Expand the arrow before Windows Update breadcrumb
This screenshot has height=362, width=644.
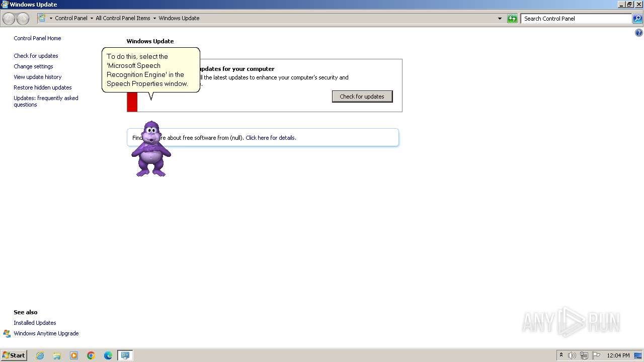[154, 18]
